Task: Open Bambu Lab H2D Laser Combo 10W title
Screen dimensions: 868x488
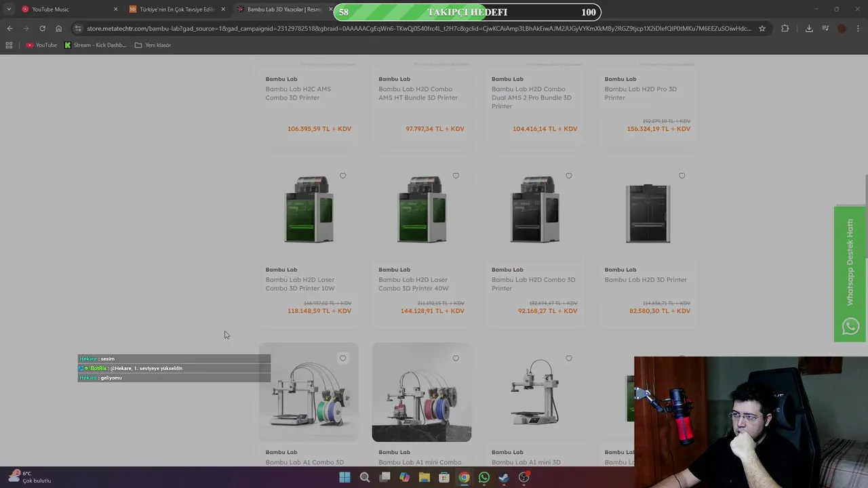Action: coord(300,284)
